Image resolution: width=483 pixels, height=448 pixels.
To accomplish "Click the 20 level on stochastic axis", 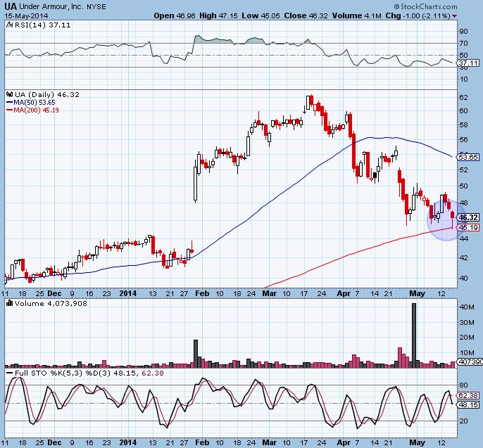I will (463, 421).
